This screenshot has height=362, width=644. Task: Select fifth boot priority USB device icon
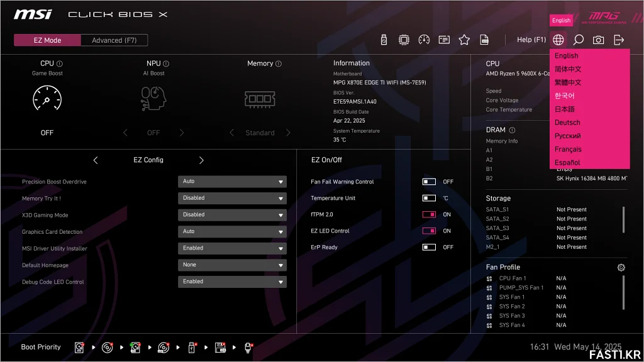pos(192,348)
